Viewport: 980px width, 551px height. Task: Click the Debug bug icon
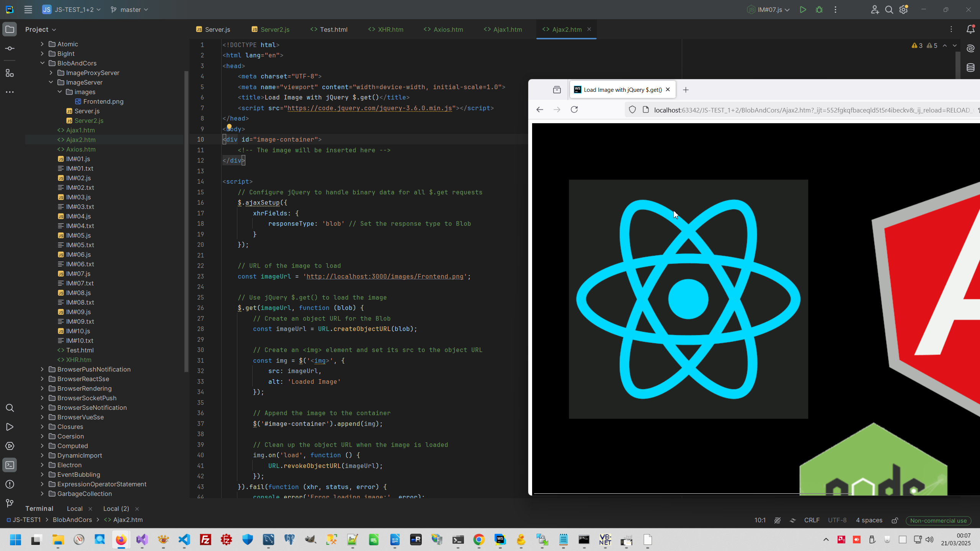[x=819, y=10]
